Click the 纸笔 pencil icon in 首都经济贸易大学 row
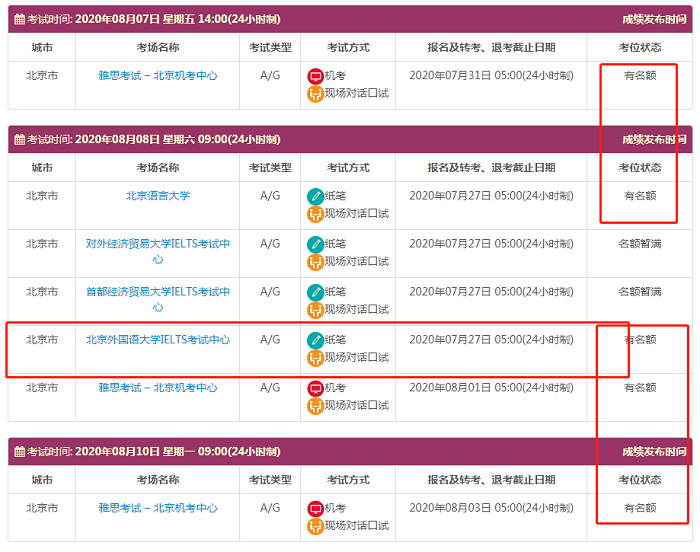 click(315, 292)
